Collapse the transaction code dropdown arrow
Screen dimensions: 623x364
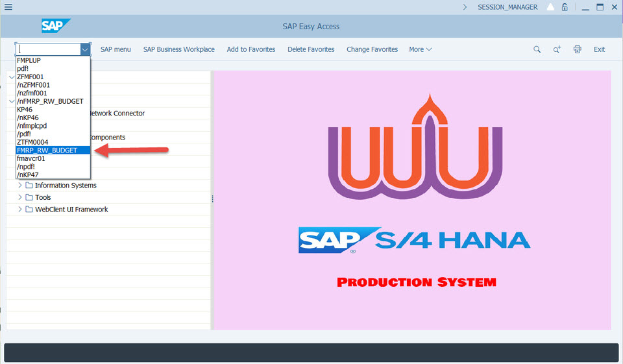84,49
